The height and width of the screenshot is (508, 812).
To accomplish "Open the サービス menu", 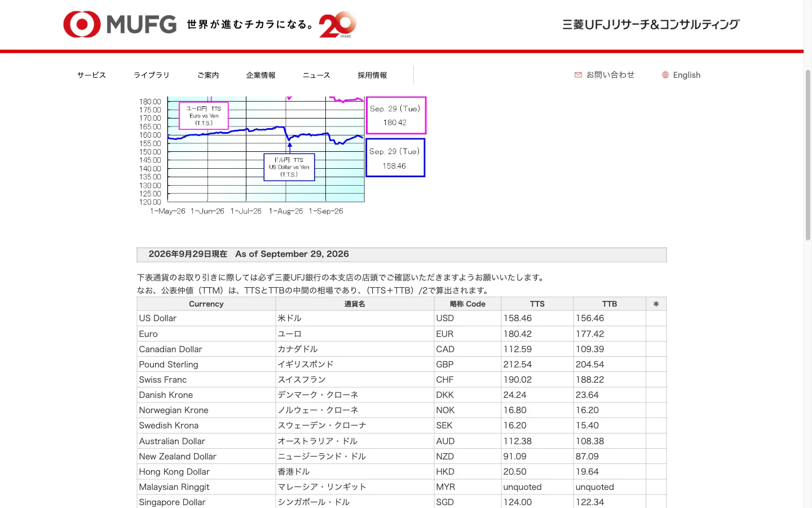I will point(91,75).
